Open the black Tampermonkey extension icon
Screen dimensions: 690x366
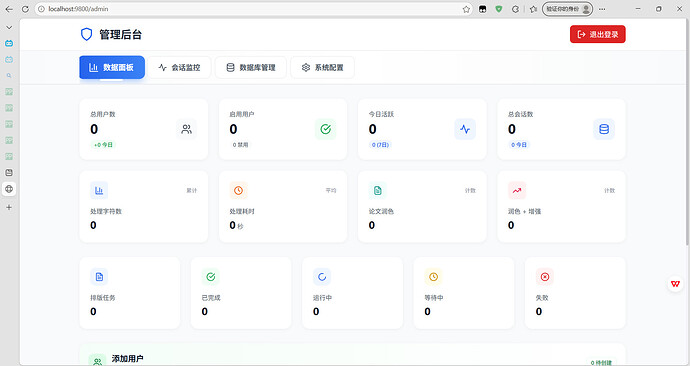click(x=483, y=9)
